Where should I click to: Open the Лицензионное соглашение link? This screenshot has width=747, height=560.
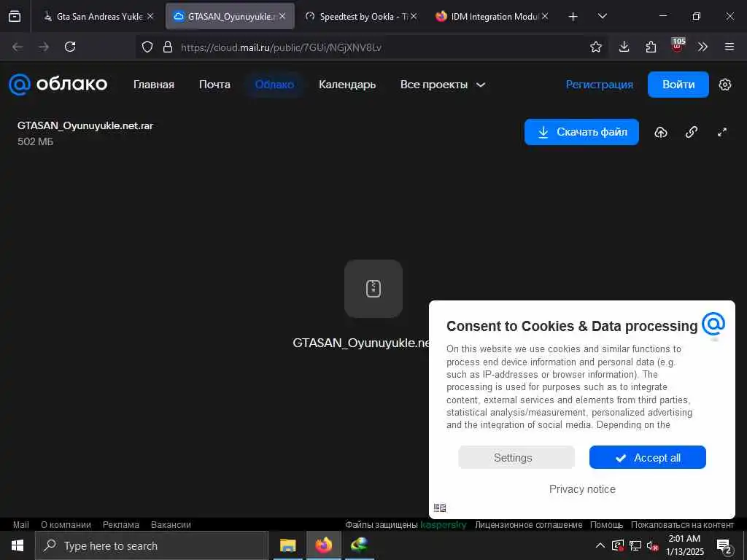pos(528,525)
